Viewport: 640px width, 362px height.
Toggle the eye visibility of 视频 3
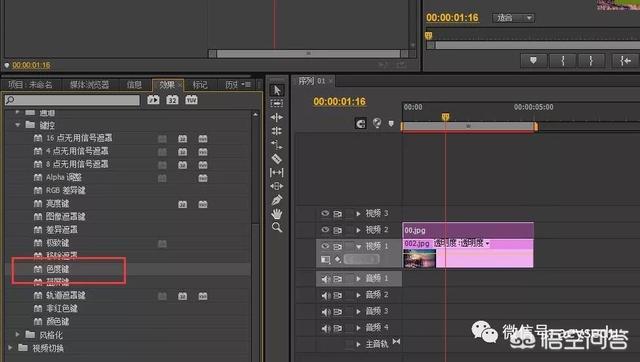click(325, 213)
